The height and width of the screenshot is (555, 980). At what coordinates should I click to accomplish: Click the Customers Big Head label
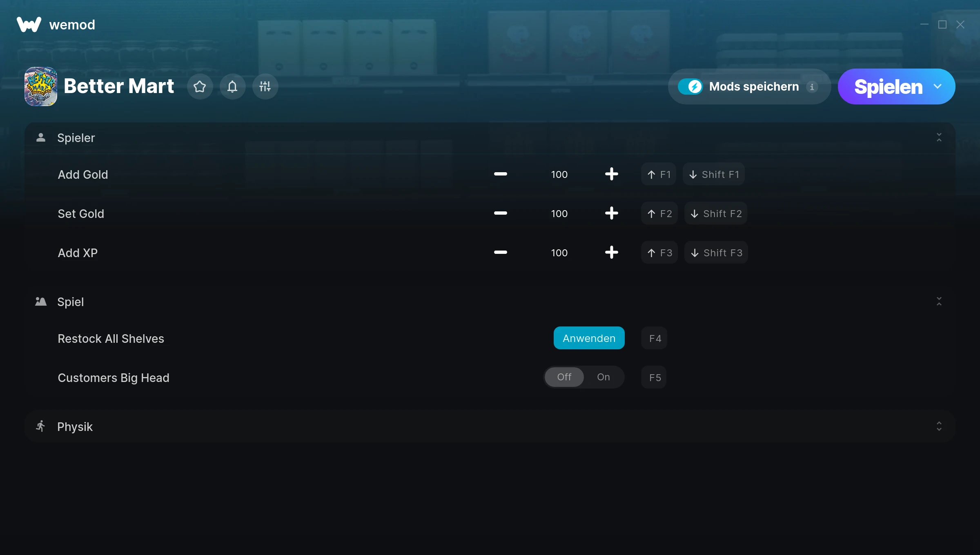coord(114,378)
